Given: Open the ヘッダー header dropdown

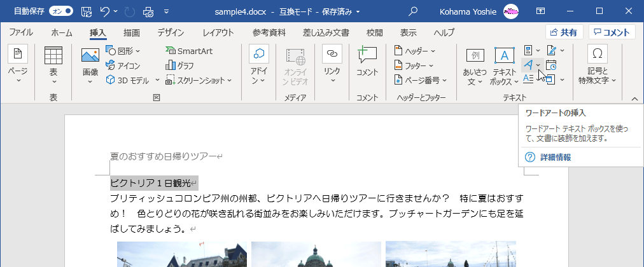Looking at the screenshot, I should (415, 50).
